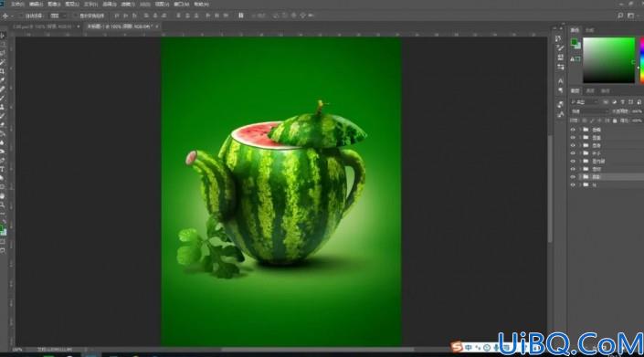Open the workspace switcher icon
This screenshot has height=357, width=644.
pos(631,16)
